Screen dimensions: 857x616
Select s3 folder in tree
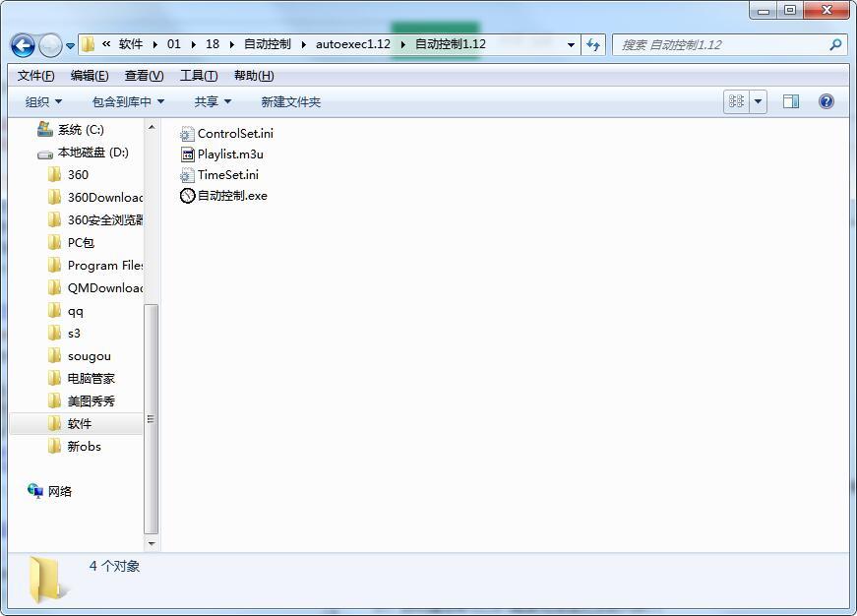pos(74,333)
